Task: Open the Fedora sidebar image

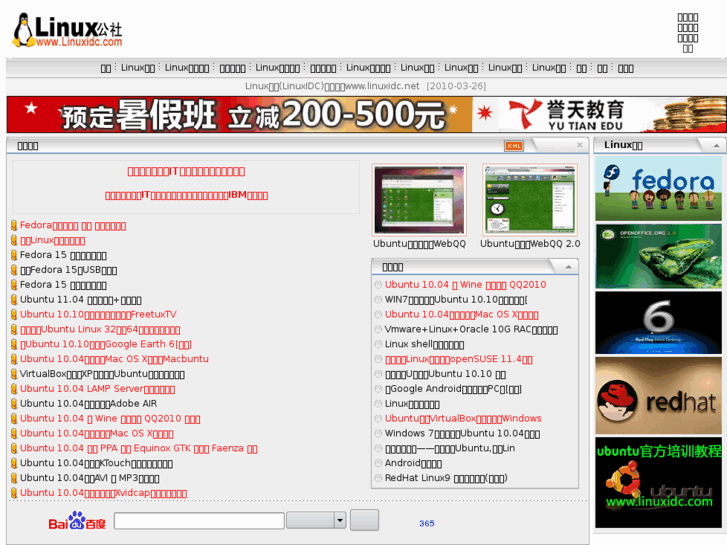Action: point(658,188)
